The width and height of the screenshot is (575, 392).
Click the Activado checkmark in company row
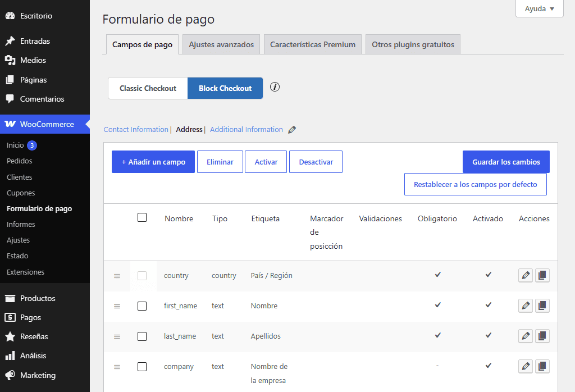(489, 366)
